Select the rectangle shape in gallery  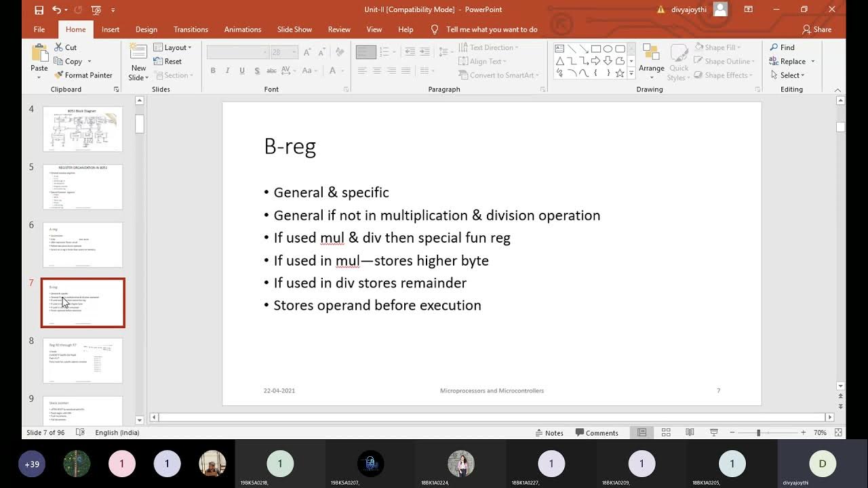tap(595, 49)
